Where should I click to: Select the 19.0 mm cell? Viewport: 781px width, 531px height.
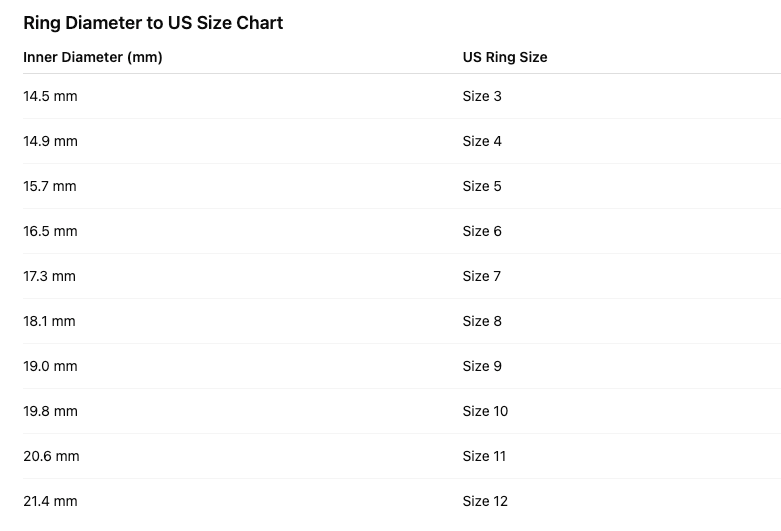click(50, 366)
